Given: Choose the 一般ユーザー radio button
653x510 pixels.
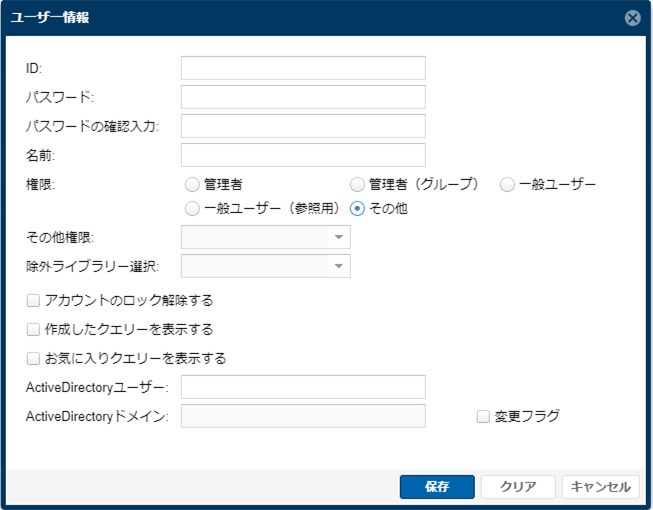Looking at the screenshot, I should pyautogui.click(x=507, y=184).
